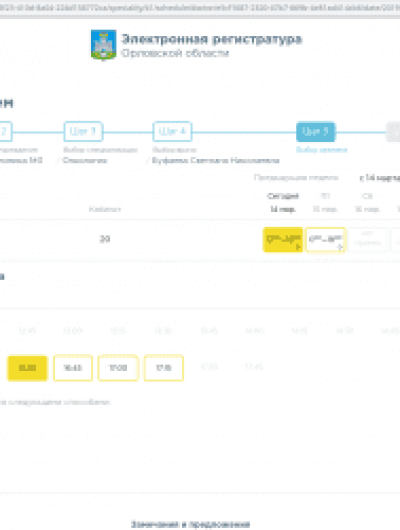Screen dimensions: 400x530
Task: Click the greyed unavailable third day cell
Action: [x=368, y=240]
